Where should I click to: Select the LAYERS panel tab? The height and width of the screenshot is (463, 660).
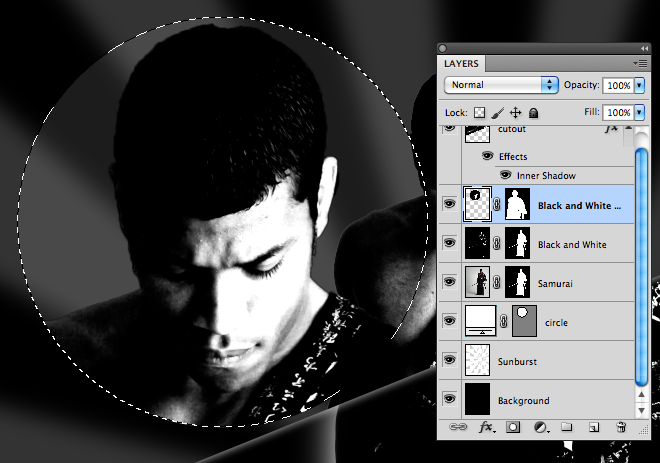click(461, 64)
